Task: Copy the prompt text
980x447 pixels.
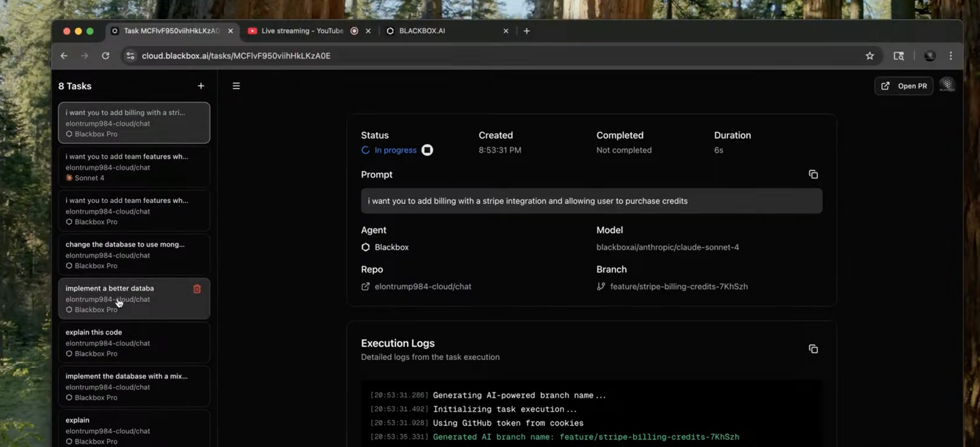Action: [x=813, y=174]
